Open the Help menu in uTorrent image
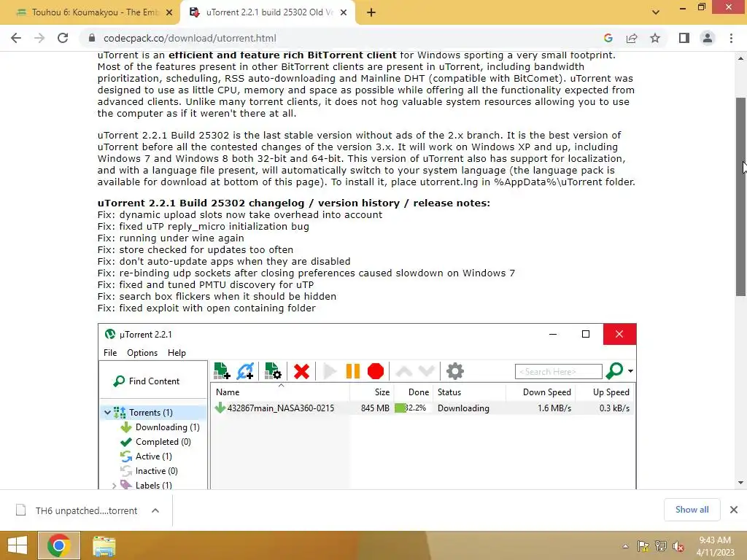Image resolution: width=747 pixels, height=560 pixels. click(177, 353)
